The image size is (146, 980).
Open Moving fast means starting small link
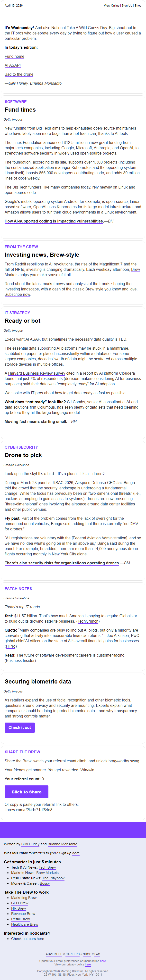coord(36,421)
